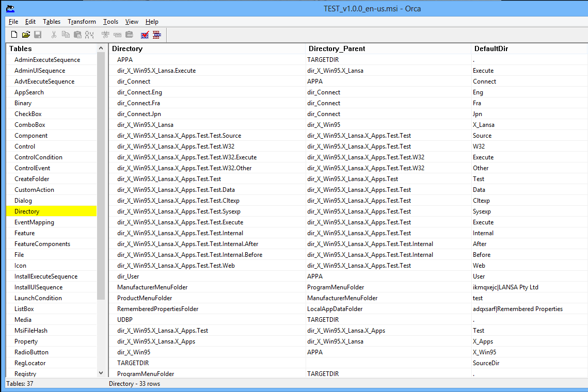588x392 pixels.
Task: Click the Copy toolbar icon
Action: 66,35
